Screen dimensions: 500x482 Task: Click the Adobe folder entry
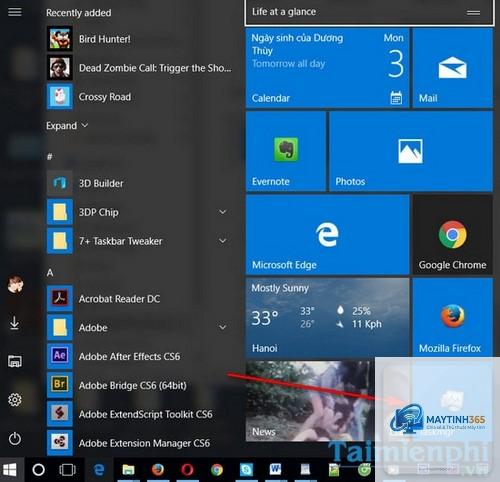pos(140,327)
